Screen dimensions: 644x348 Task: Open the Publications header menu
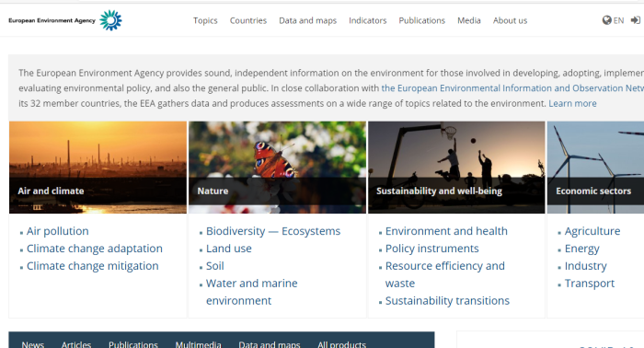pyautogui.click(x=421, y=20)
